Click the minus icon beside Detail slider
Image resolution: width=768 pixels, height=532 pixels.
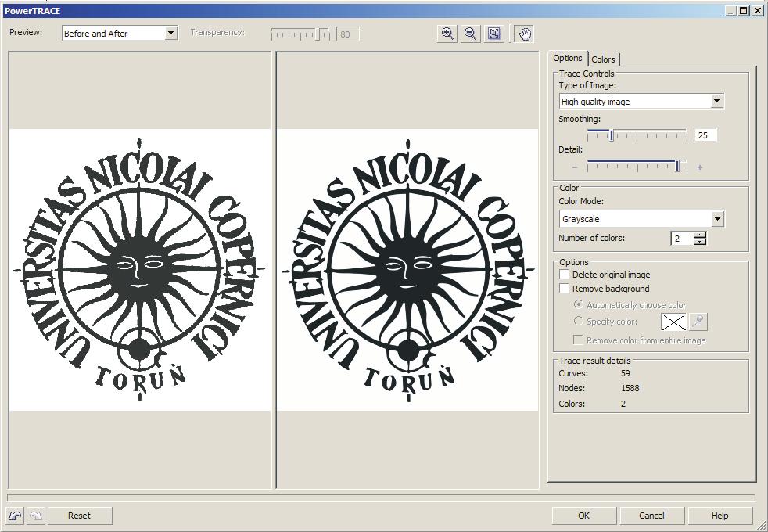point(575,167)
